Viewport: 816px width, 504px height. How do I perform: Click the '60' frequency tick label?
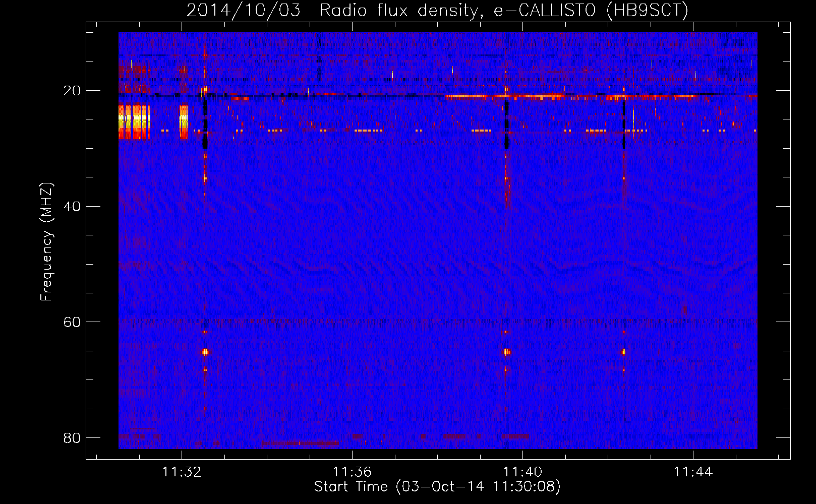click(x=72, y=322)
